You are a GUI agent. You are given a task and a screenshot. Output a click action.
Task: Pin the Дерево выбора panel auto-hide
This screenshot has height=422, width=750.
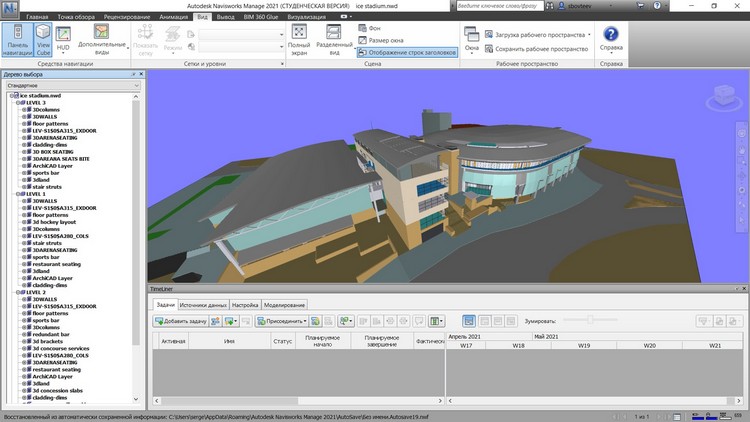pyautogui.click(x=133, y=74)
